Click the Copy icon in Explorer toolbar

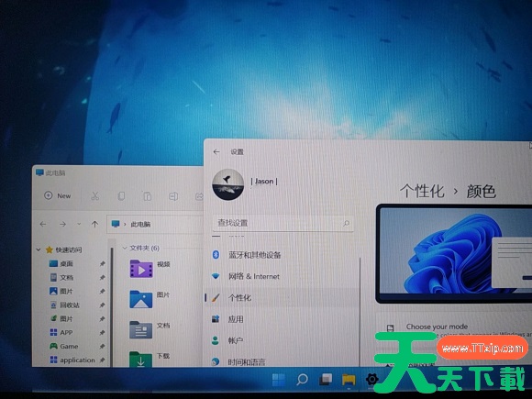pos(121,196)
